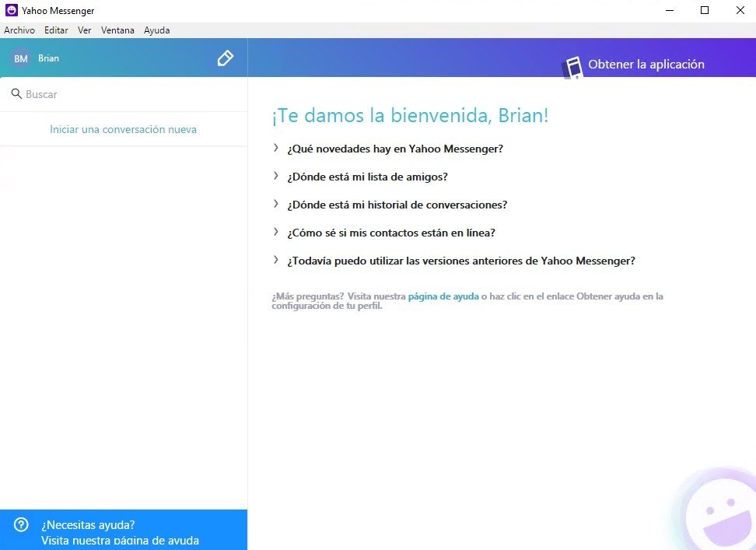Expand ¿Dónde está mi lista de amigos? chevron
Screen dimensions: 756x550
(276, 176)
